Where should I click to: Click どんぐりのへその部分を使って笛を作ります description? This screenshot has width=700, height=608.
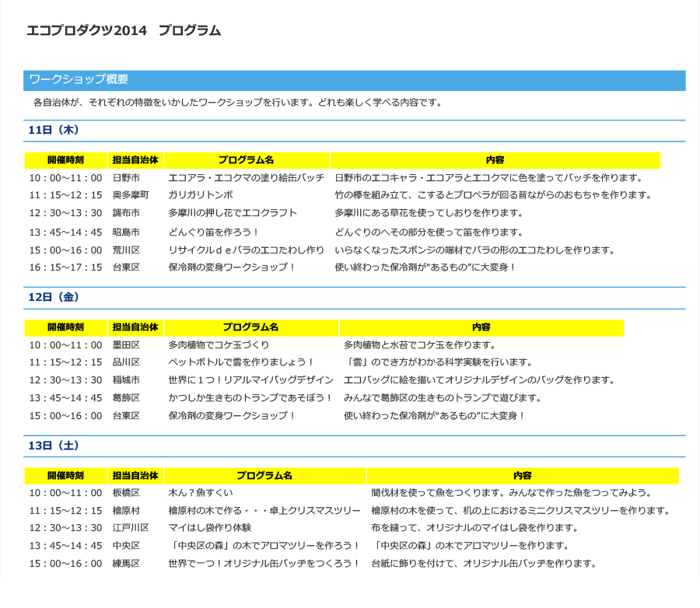[x=429, y=232]
